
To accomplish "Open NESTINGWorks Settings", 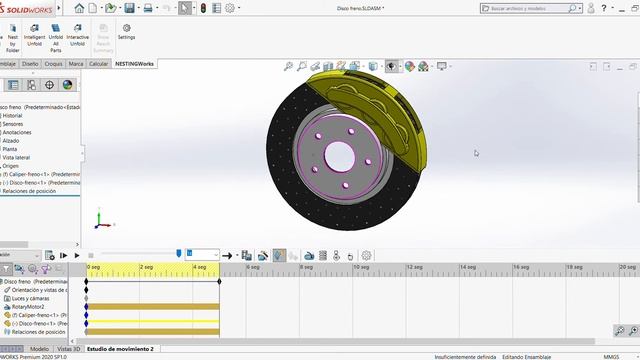I will click(127, 32).
